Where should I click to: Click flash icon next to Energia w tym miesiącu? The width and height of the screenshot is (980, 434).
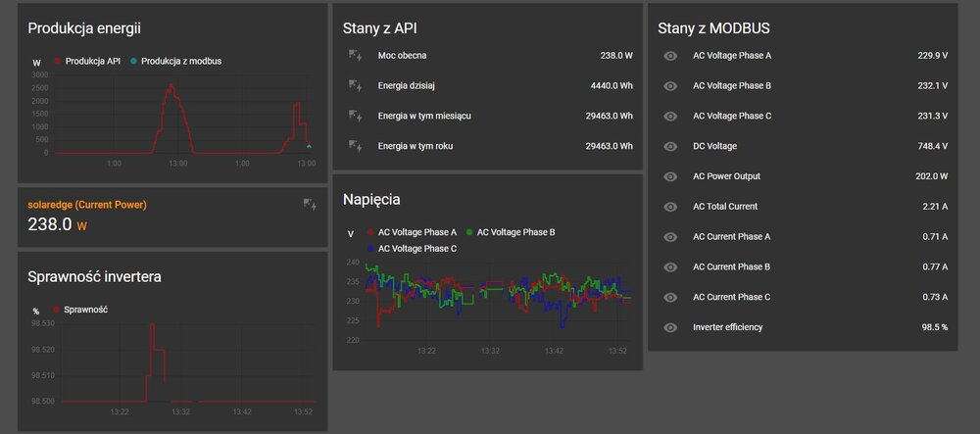(355, 117)
